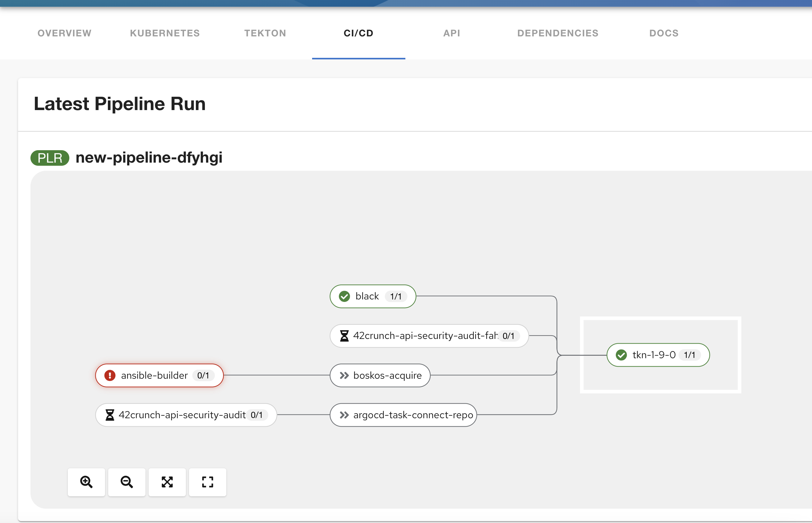The height and width of the screenshot is (523, 812).
Task: Switch to the Tekton tab
Action: [x=265, y=33]
